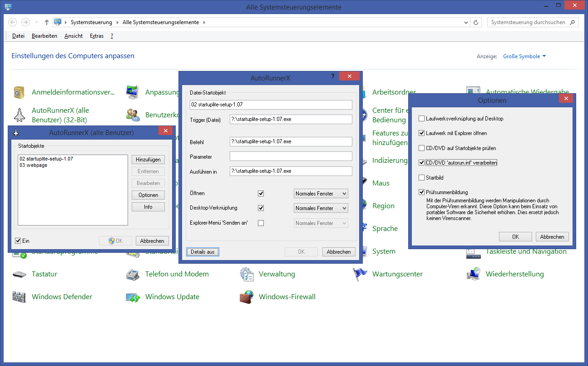Disable the Prüfsummenbildung option
588x366 pixels.
(422, 192)
